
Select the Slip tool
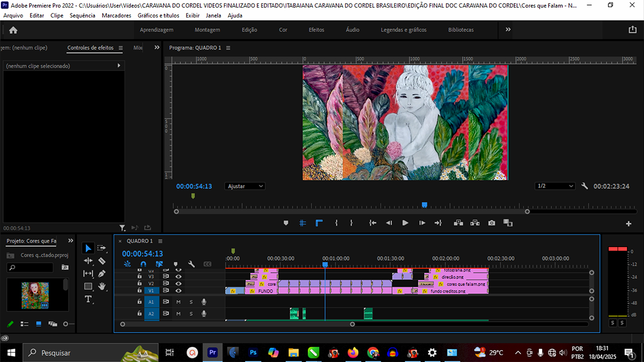(x=88, y=274)
